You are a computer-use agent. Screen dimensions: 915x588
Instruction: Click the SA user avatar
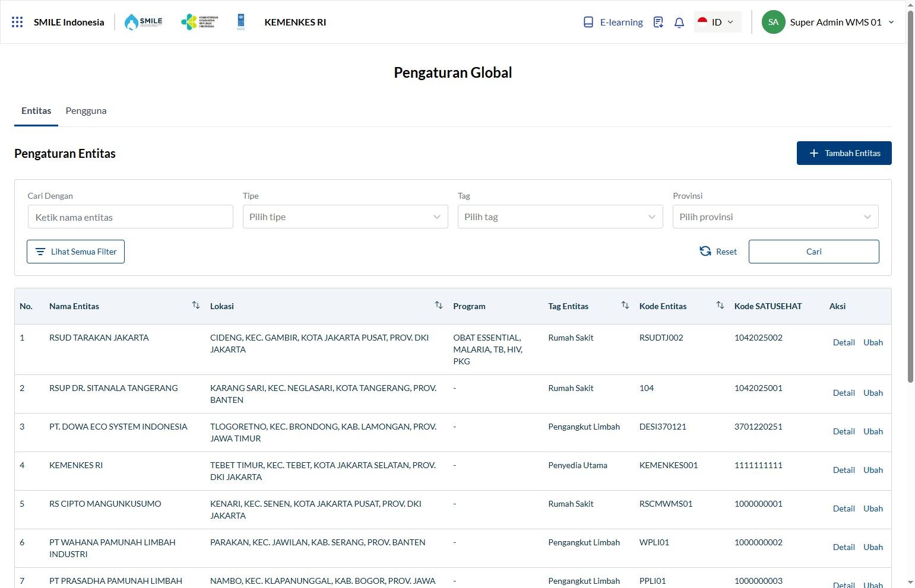coord(773,22)
